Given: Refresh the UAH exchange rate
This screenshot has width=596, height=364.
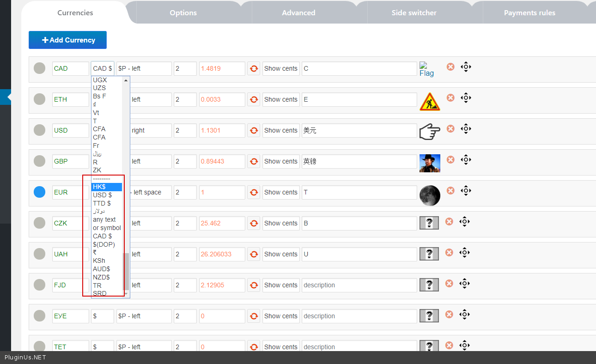Looking at the screenshot, I should [254, 255].
